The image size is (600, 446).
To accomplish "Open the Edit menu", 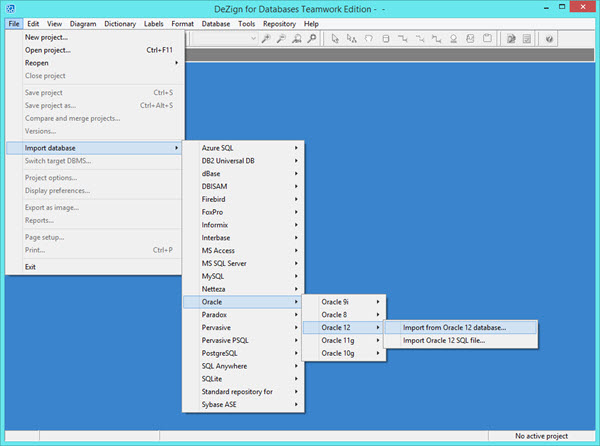I will point(33,24).
